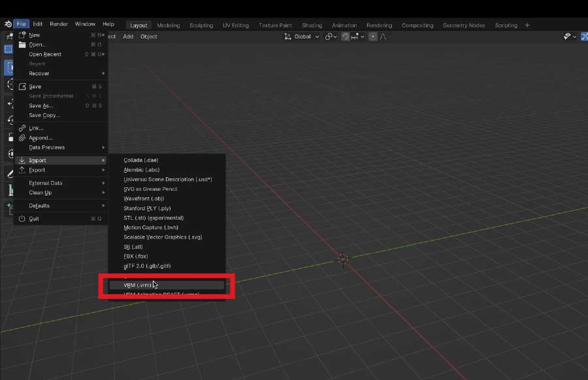Click the viewport object visibility eye icon
588x380 pixels.
(567, 37)
